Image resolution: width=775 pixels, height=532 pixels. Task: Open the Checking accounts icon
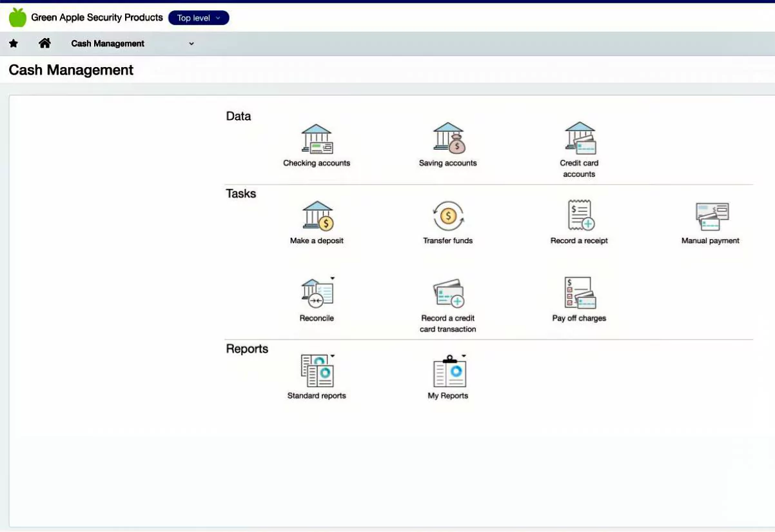[x=317, y=139]
